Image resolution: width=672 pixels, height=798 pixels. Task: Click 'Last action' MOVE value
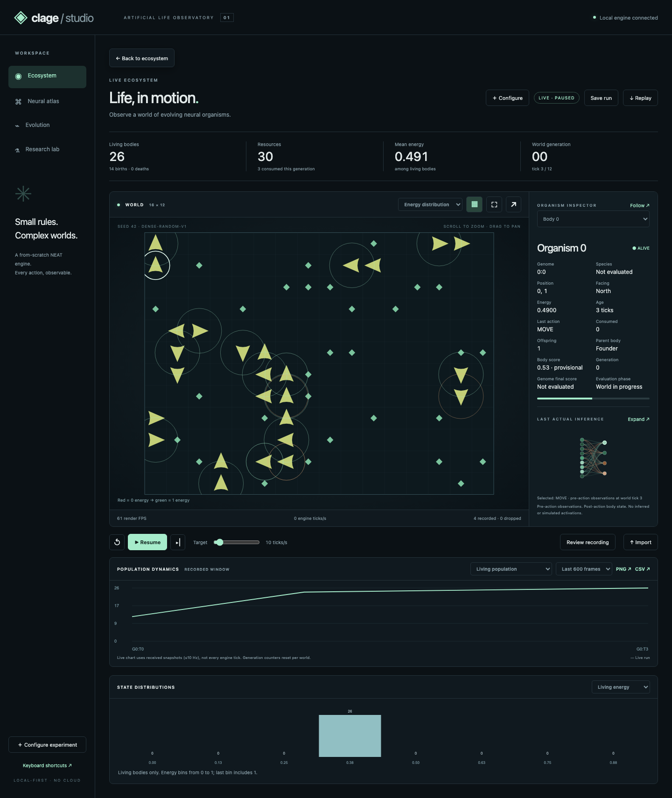pyautogui.click(x=545, y=329)
